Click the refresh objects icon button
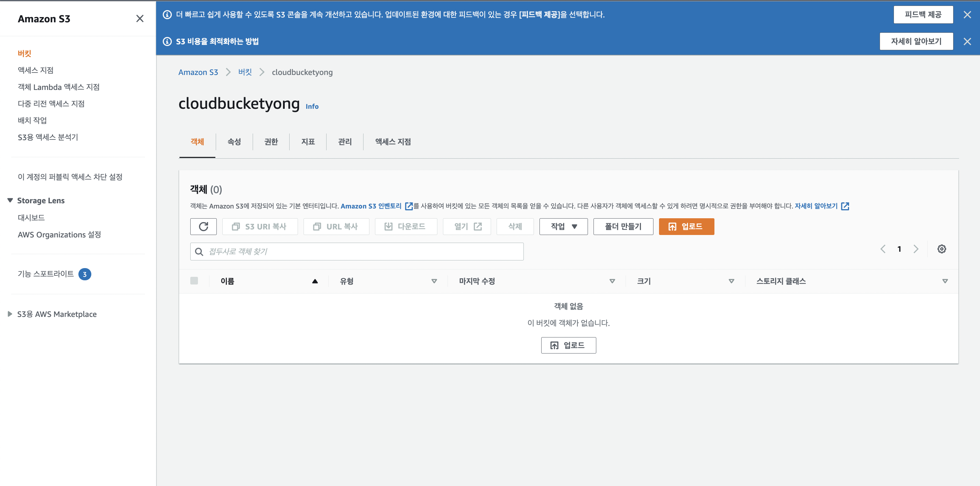The height and width of the screenshot is (486, 980). pyautogui.click(x=203, y=227)
